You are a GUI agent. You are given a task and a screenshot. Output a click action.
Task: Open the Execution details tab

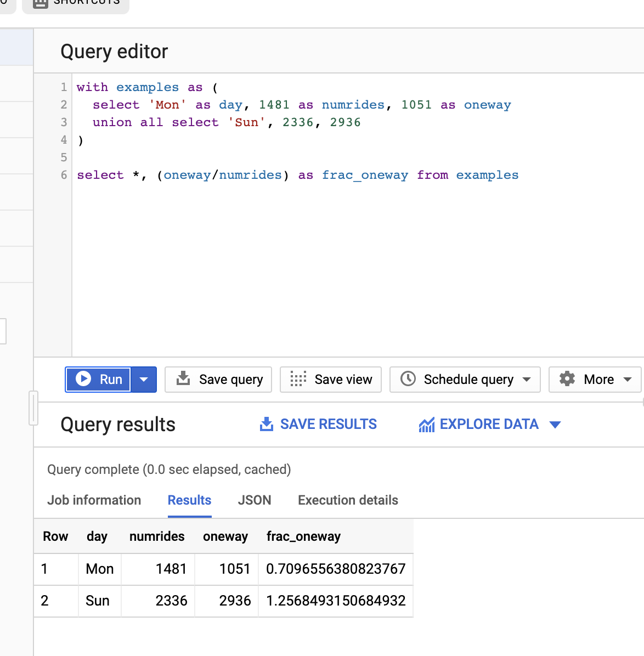pos(347,500)
